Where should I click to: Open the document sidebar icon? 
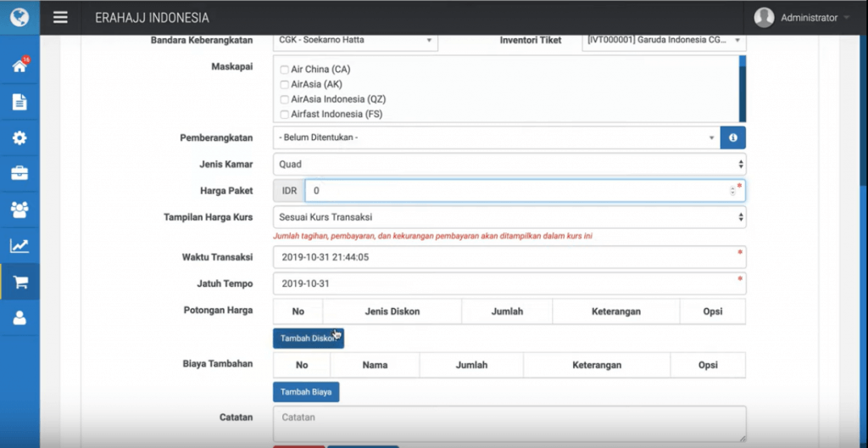click(19, 102)
